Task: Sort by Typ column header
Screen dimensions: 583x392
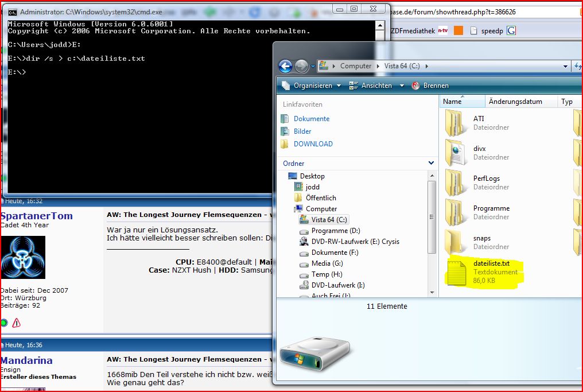Action: (x=569, y=102)
